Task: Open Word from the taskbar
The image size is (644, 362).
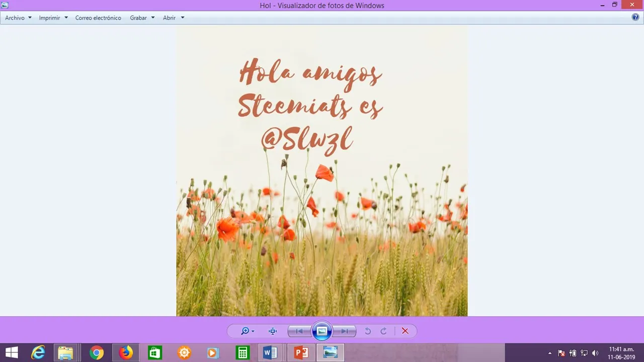Action: 271,352
